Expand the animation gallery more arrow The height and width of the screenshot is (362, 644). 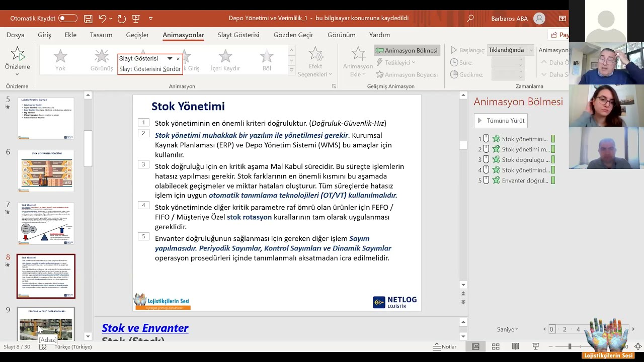[x=291, y=70]
